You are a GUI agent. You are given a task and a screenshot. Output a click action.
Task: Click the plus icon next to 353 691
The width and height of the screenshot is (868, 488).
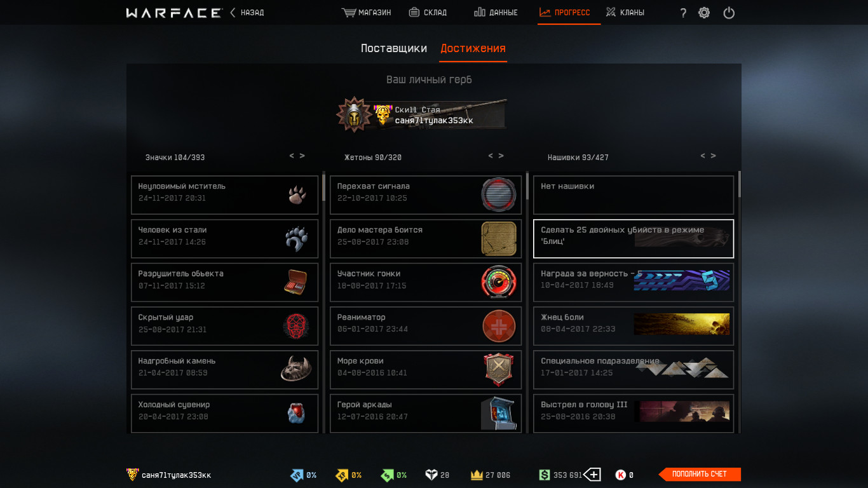tap(592, 475)
